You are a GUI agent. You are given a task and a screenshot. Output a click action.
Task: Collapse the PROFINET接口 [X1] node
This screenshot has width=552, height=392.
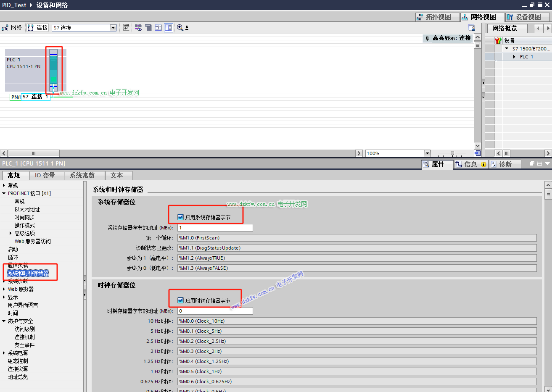[x=4, y=193]
